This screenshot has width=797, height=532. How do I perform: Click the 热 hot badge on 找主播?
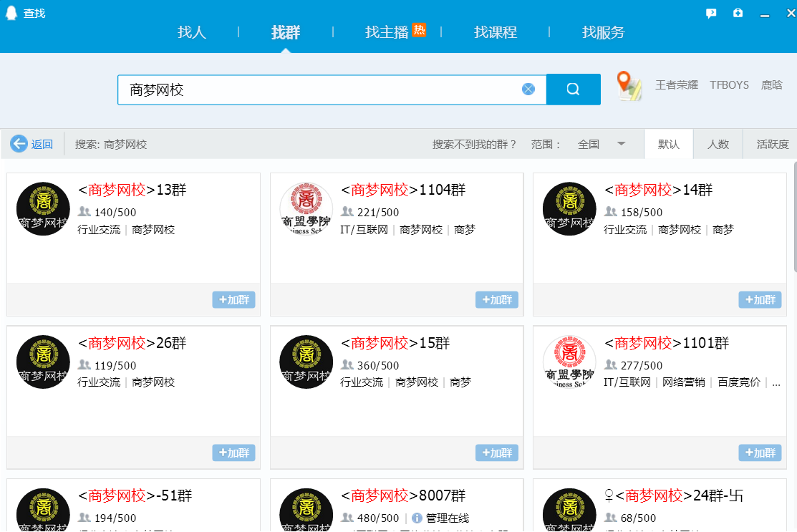tap(419, 30)
